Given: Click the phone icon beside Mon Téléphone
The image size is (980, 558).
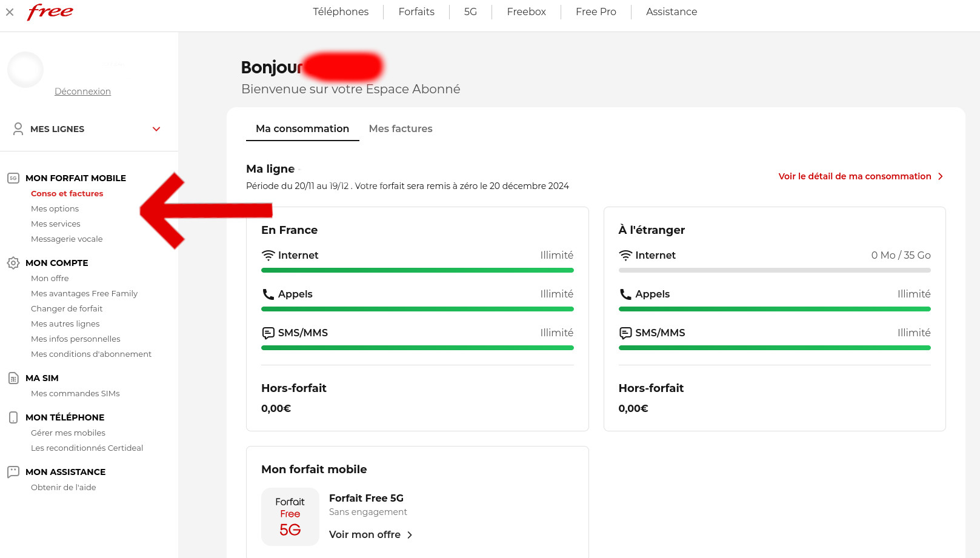Looking at the screenshot, I should pyautogui.click(x=13, y=417).
